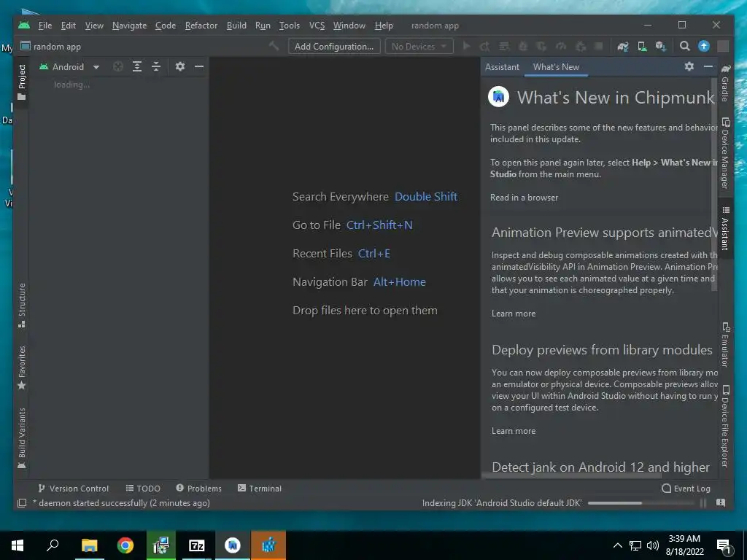Screen dimensions: 747x560
Task: Click Read in a browser link
Action: (x=524, y=198)
